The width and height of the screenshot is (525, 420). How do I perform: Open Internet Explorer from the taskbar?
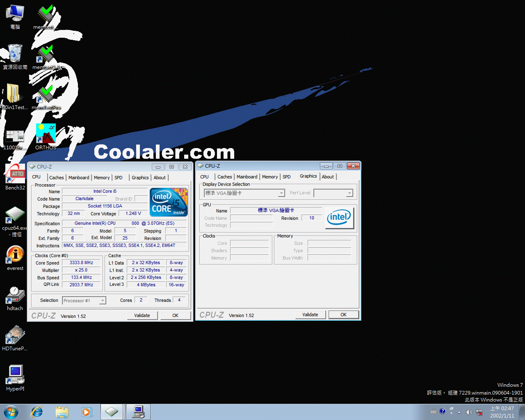pyautogui.click(x=37, y=412)
